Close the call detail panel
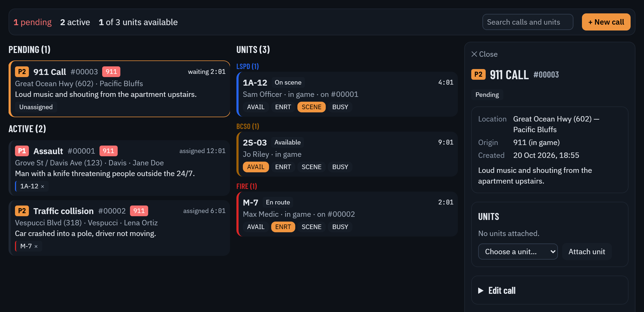 484,54
